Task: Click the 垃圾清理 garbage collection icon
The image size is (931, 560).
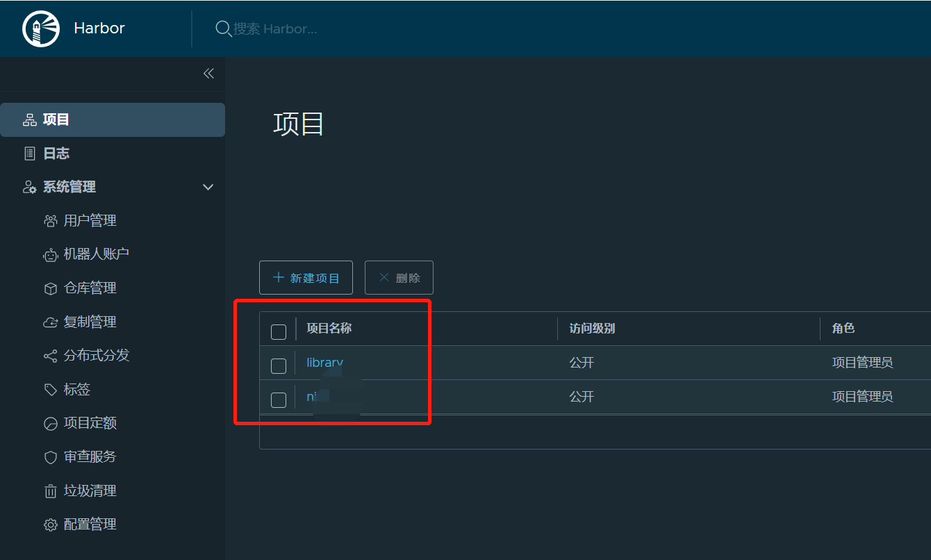Action: (51, 491)
